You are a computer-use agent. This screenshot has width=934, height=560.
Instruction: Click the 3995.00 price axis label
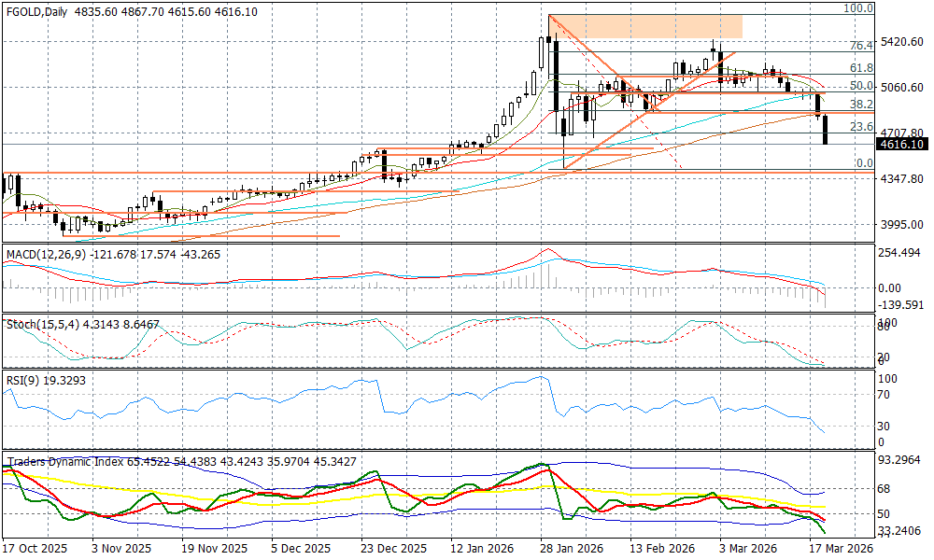coord(902,225)
